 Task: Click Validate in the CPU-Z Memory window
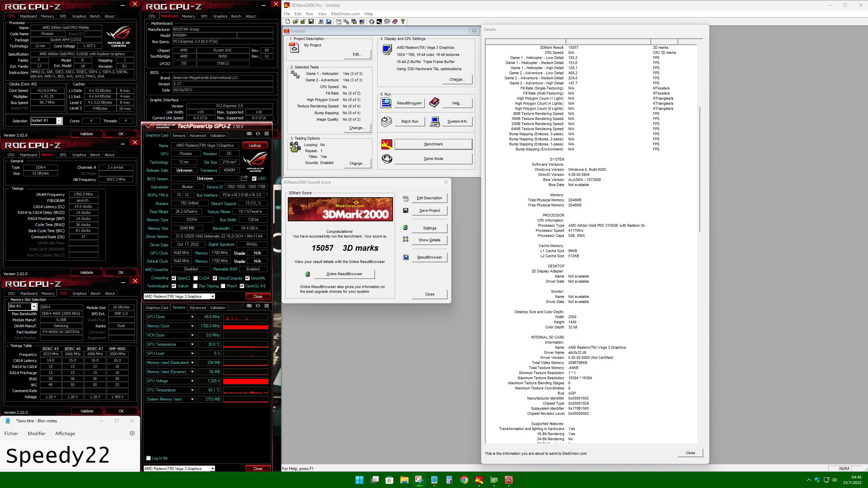pos(86,272)
